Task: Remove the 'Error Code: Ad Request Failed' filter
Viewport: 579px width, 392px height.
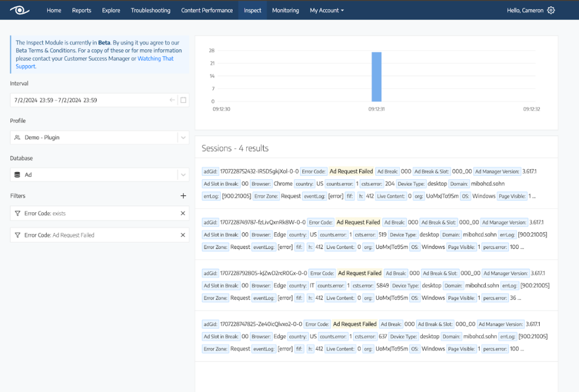Action: tap(183, 235)
